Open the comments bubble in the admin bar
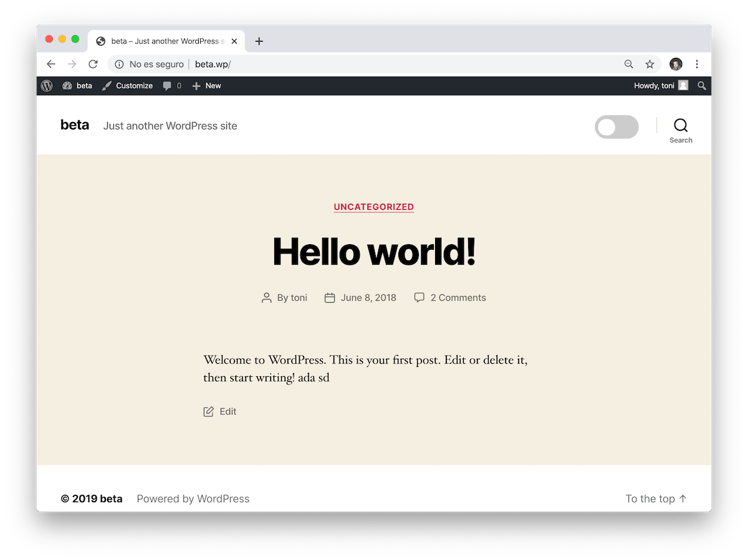 coord(172,86)
